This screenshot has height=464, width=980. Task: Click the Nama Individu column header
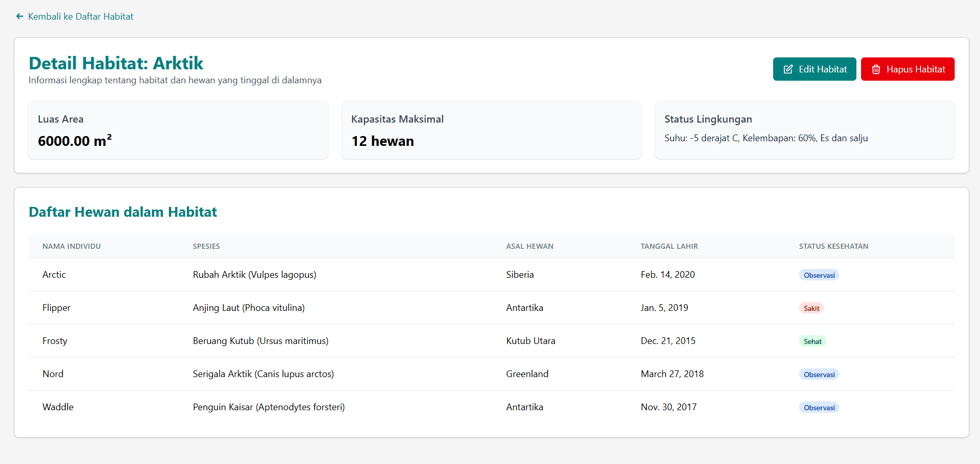click(71, 246)
